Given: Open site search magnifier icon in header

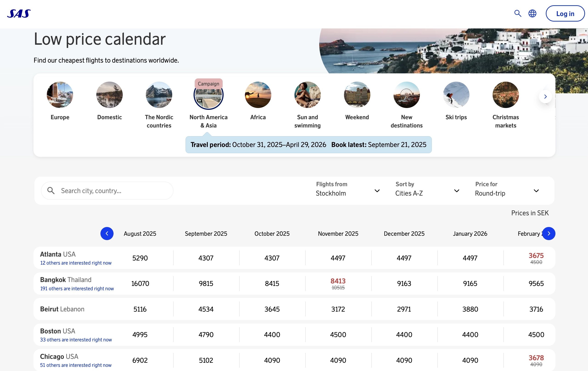Looking at the screenshot, I should (517, 14).
